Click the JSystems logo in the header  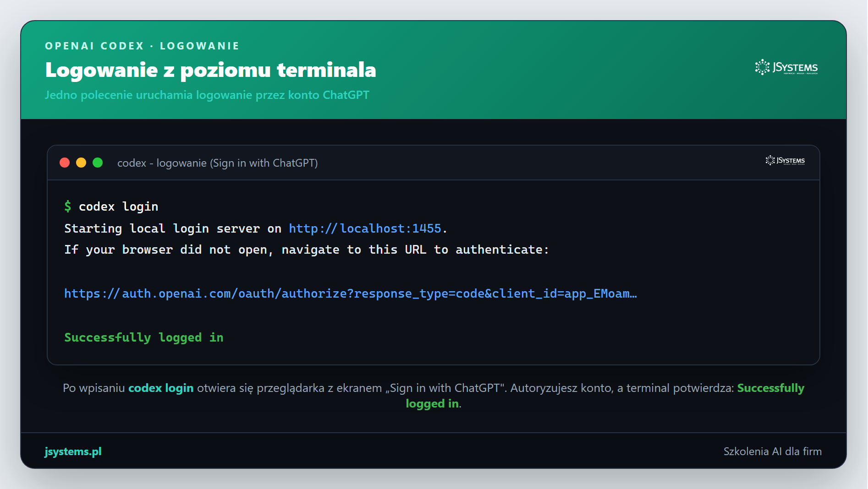pyautogui.click(x=786, y=67)
